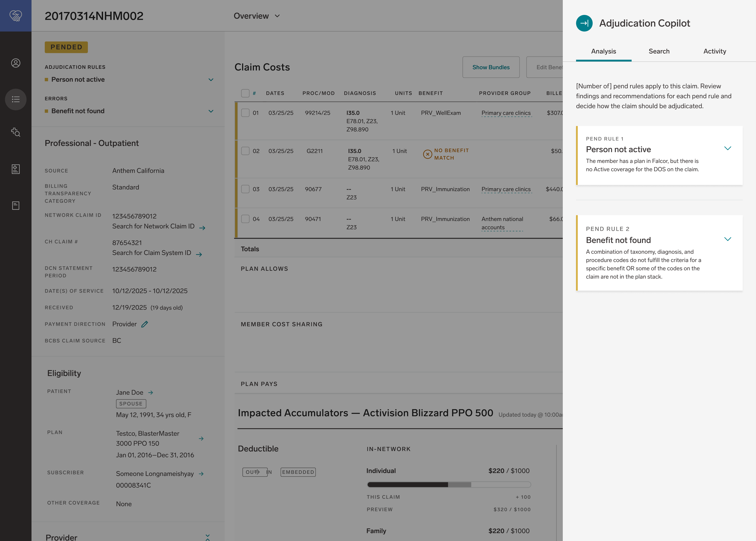Viewport: 756px width, 541px height.
Task: Click subscriber ID 00008341C
Action: coord(133,485)
